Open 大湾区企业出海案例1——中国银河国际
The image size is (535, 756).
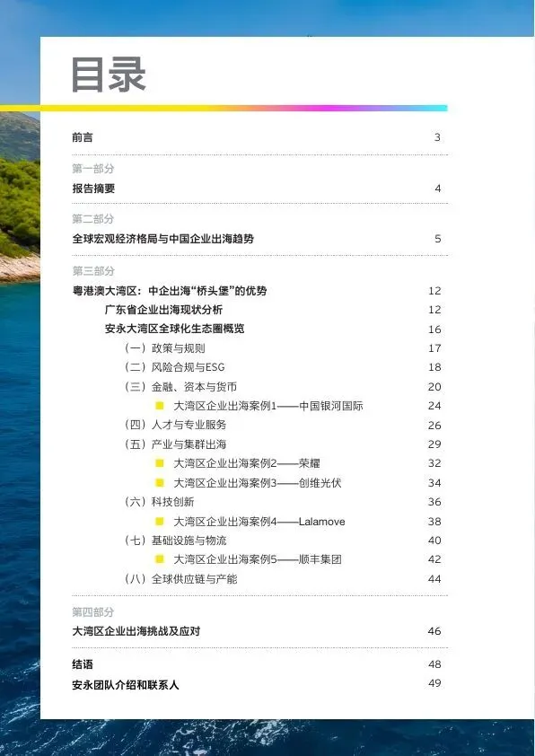point(268,406)
